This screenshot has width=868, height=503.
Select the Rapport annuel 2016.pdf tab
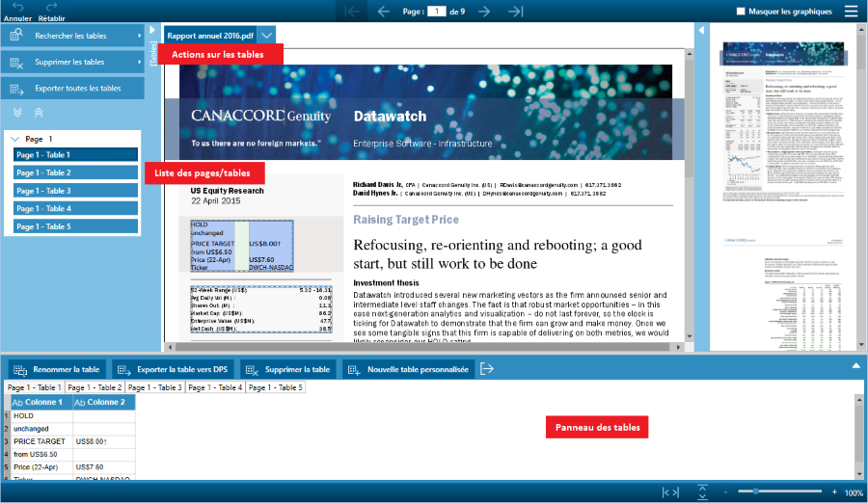(211, 36)
